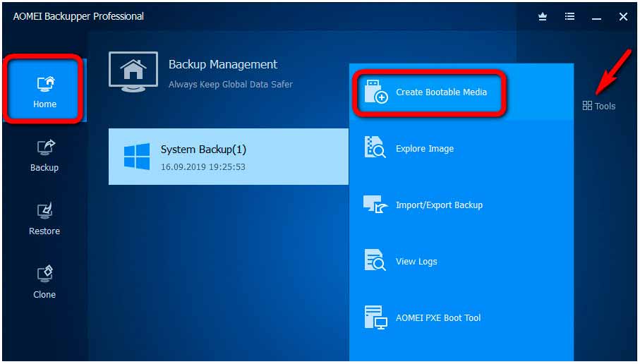Click the Windows logo on System Backup
Screen dimensions: 640x364
[136, 156]
